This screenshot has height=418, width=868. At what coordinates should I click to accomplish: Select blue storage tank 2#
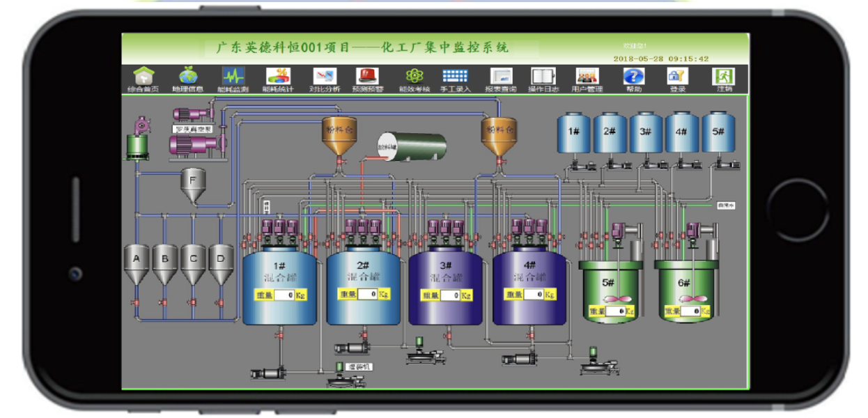[x=610, y=132]
